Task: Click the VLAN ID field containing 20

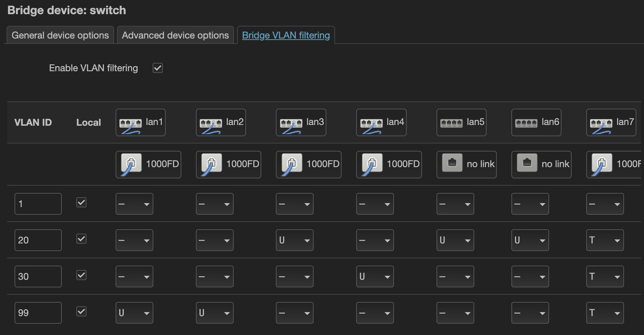Action: pyautogui.click(x=38, y=240)
